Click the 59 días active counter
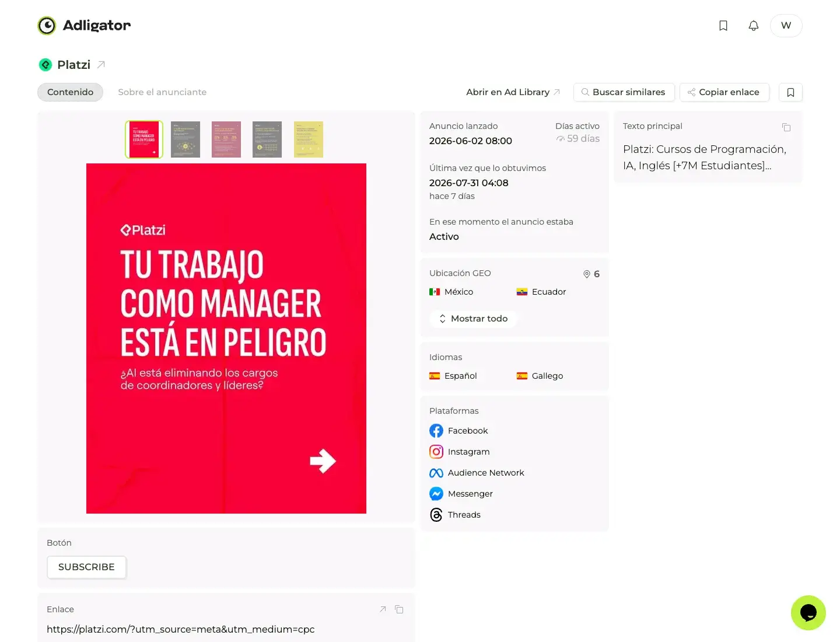 (x=578, y=139)
